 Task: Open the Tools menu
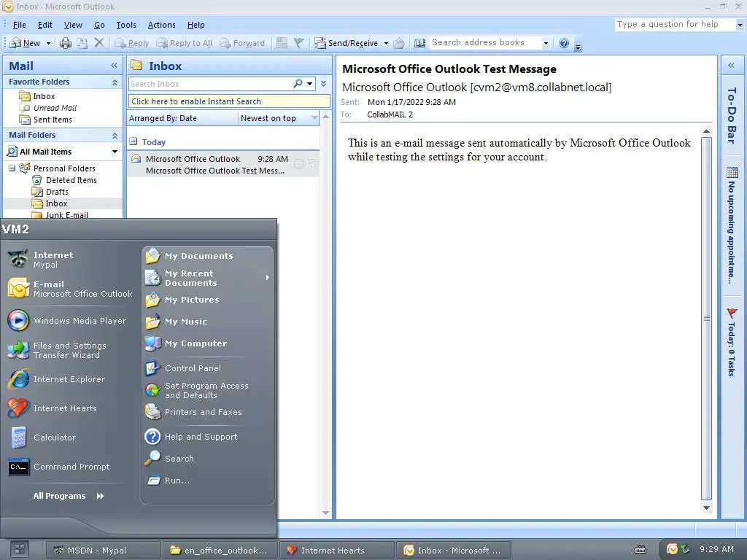tap(126, 25)
